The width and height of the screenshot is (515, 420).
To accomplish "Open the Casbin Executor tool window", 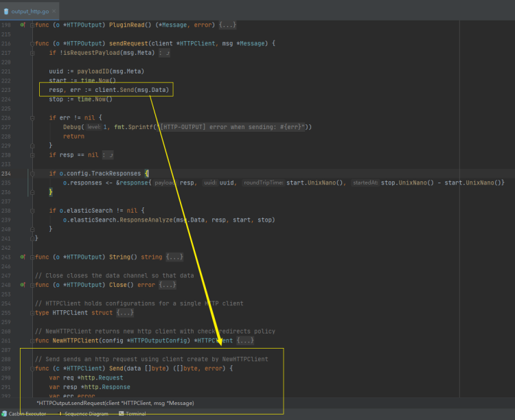I will tap(24, 414).
